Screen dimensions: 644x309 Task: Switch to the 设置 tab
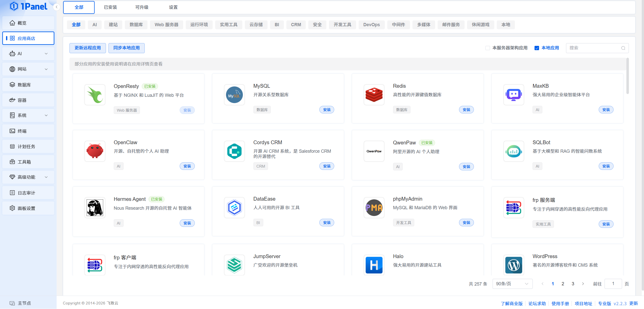click(173, 7)
